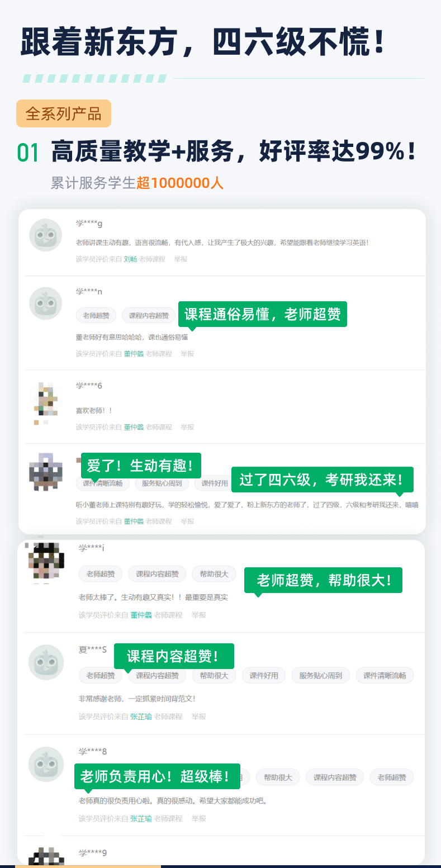The height and width of the screenshot is (868, 441).
Task: Select 课件好用 tag in 夏****S's review
Action: coord(264,675)
